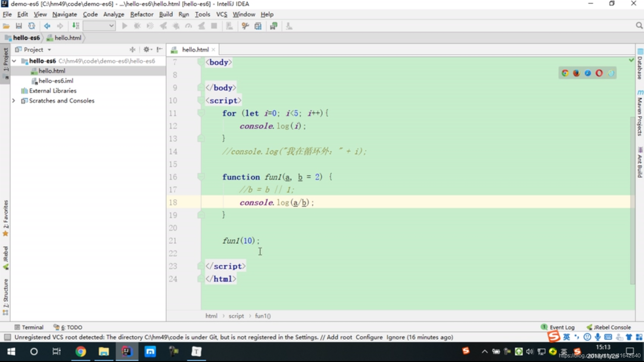
Task: Collapse the hello-es6 project tree node
Action: pyautogui.click(x=14, y=61)
